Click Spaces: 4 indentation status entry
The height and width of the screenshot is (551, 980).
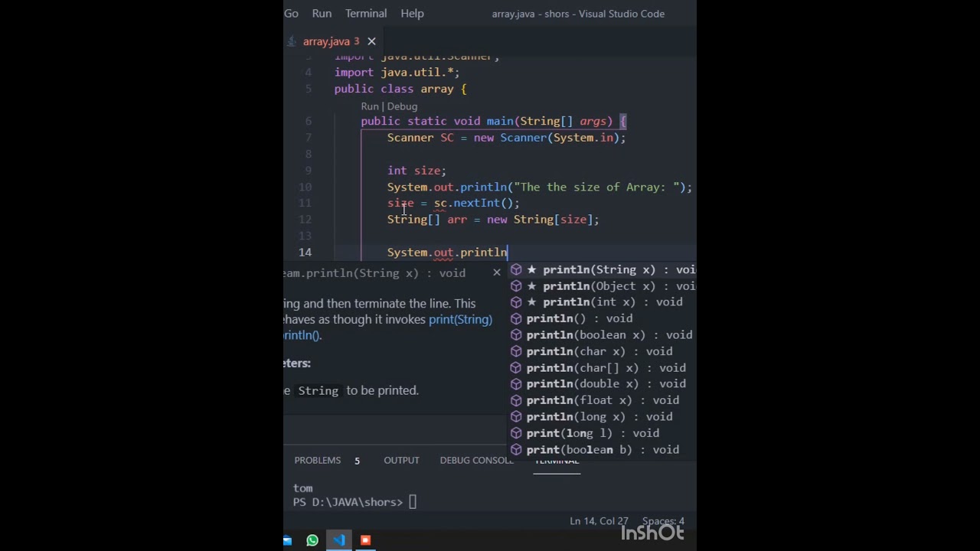tap(663, 521)
